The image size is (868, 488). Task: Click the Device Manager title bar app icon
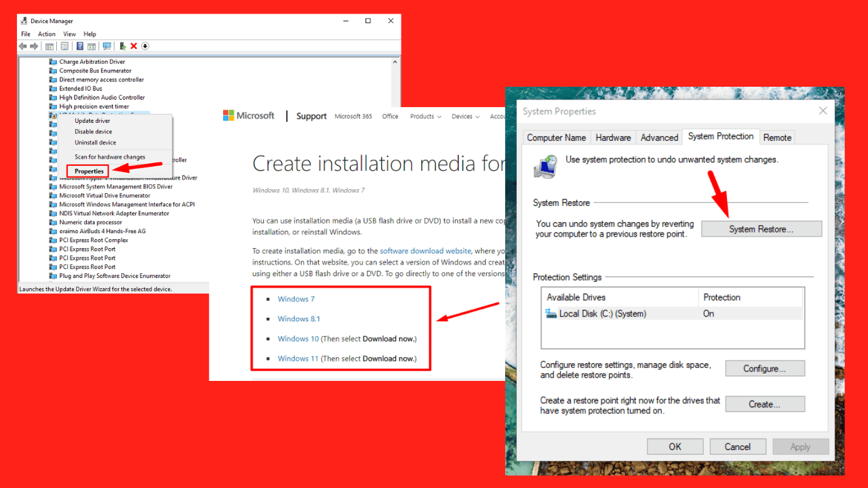pyautogui.click(x=24, y=21)
